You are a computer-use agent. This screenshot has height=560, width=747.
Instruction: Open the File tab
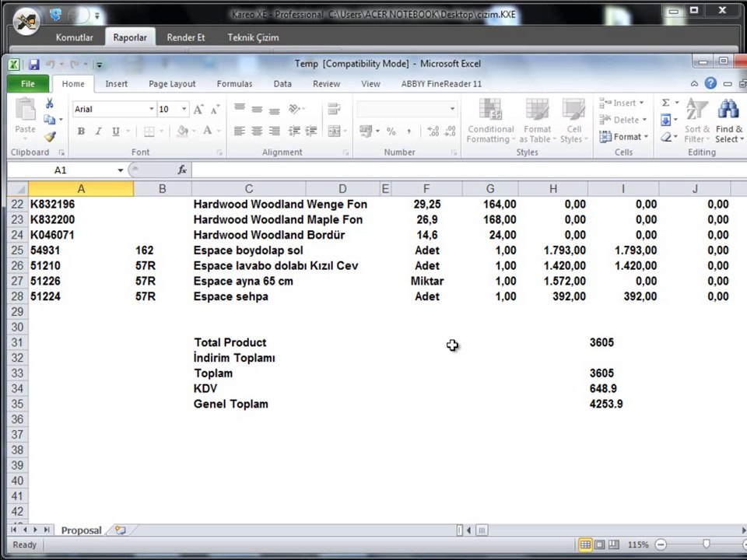pyautogui.click(x=28, y=84)
